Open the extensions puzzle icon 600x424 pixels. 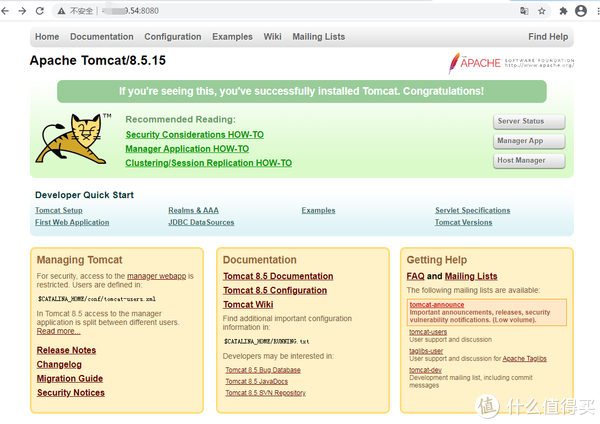[x=563, y=11]
